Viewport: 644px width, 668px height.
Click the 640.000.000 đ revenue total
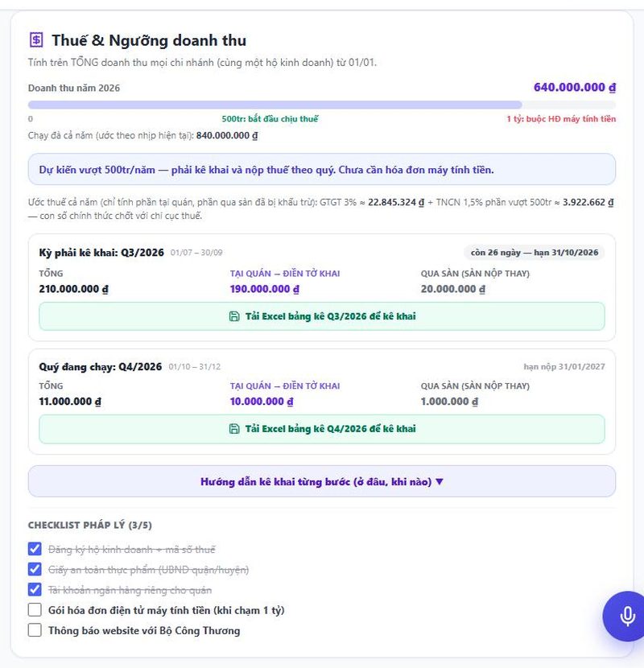point(575,88)
